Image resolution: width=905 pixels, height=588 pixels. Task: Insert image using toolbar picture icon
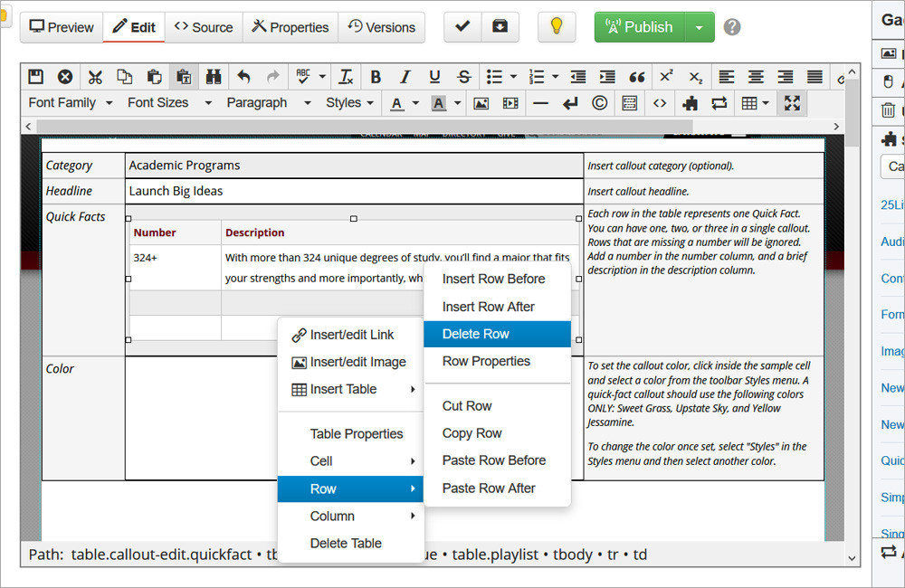click(481, 103)
